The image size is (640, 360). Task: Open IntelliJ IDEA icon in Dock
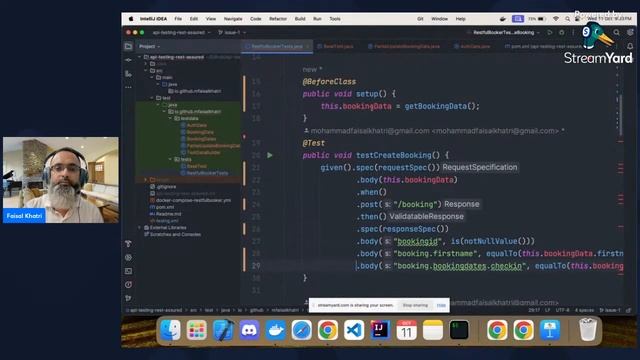380,330
